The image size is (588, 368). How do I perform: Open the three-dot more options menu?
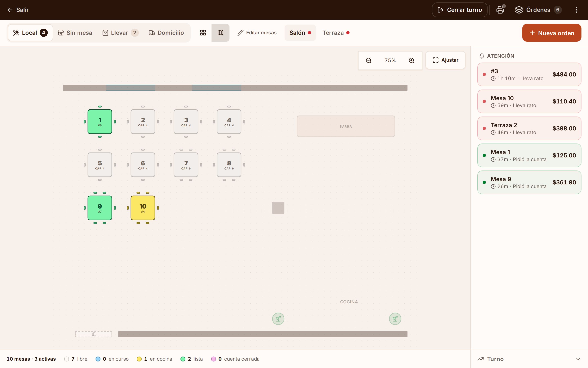pyautogui.click(x=576, y=10)
